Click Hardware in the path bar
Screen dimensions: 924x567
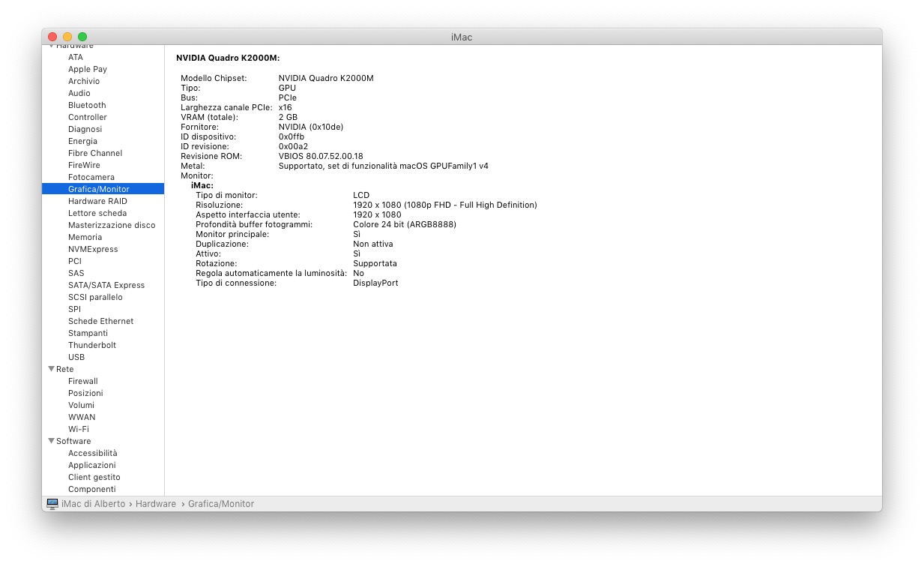click(156, 504)
